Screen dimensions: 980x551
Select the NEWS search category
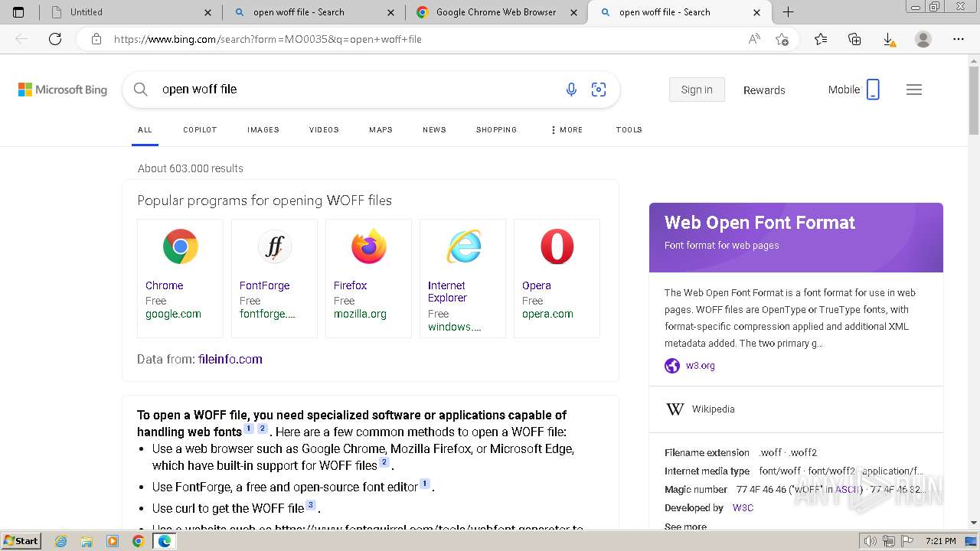point(434,130)
